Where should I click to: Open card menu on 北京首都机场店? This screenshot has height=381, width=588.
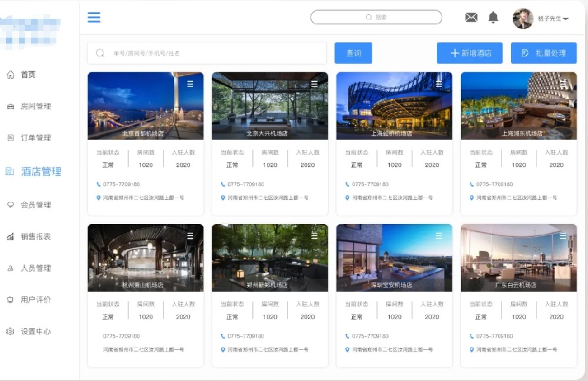(x=190, y=84)
